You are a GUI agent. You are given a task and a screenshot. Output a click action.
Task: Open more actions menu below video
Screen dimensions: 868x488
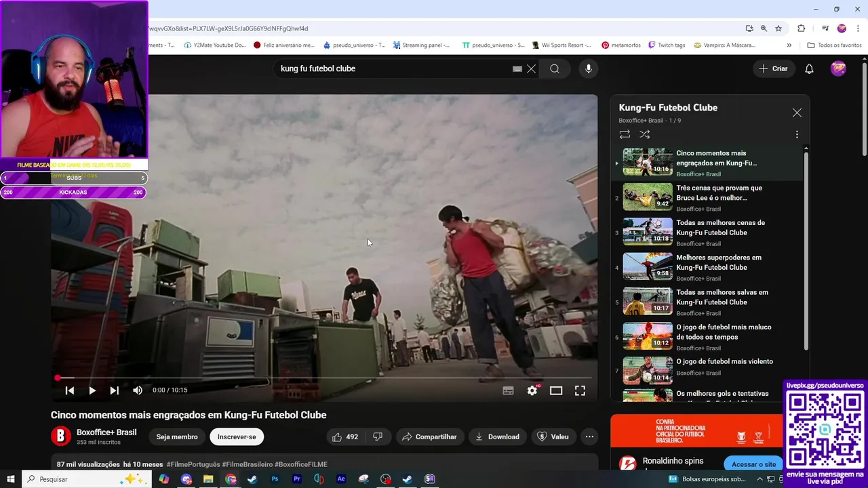pyautogui.click(x=589, y=437)
